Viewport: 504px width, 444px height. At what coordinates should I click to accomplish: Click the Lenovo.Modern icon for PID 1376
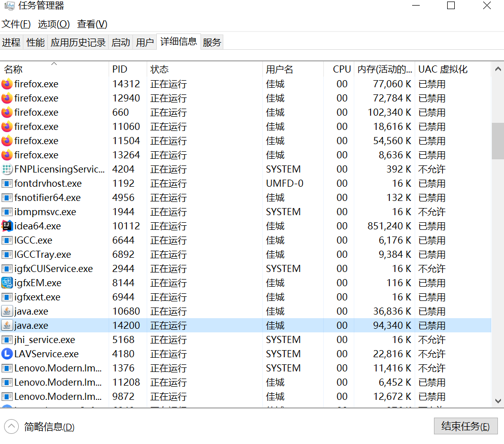tap(7, 368)
